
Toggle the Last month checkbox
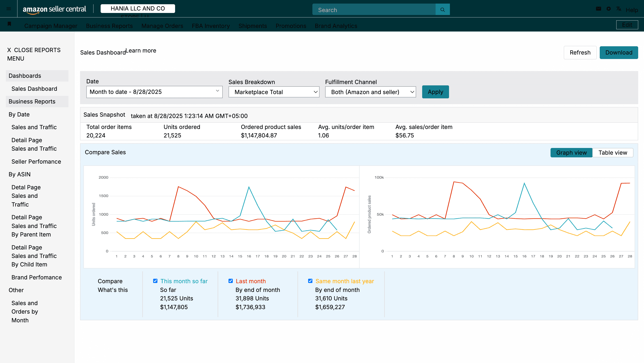(x=231, y=281)
